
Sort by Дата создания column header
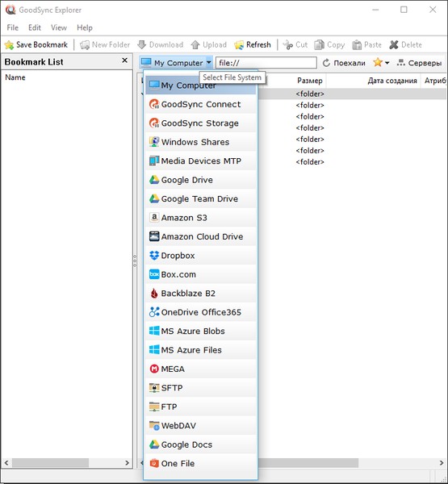pyautogui.click(x=391, y=81)
